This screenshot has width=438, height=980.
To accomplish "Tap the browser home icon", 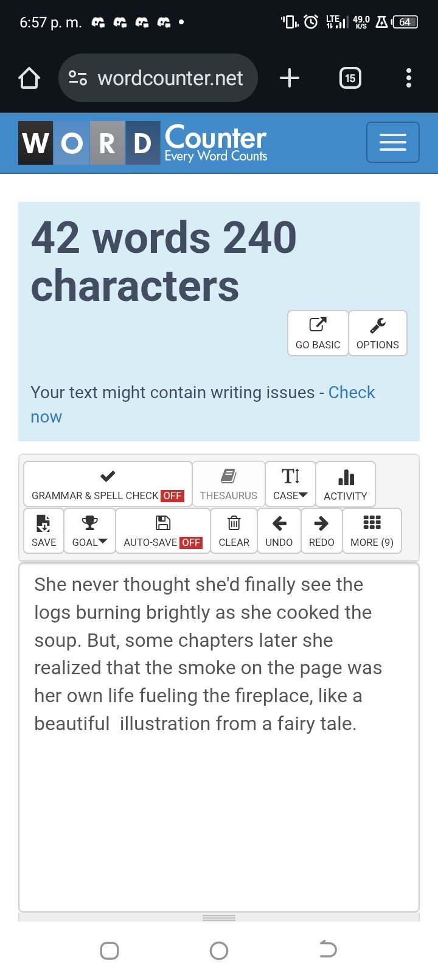I will coord(29,78).
